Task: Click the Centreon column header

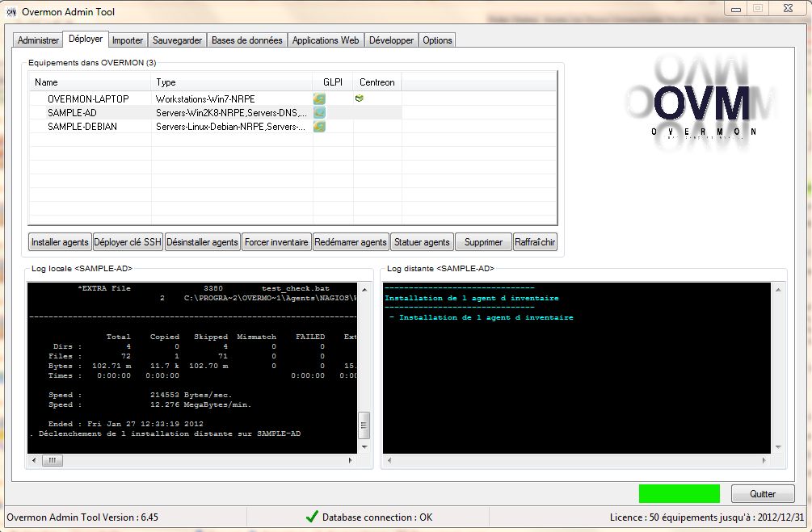Action: click(377, 82)
